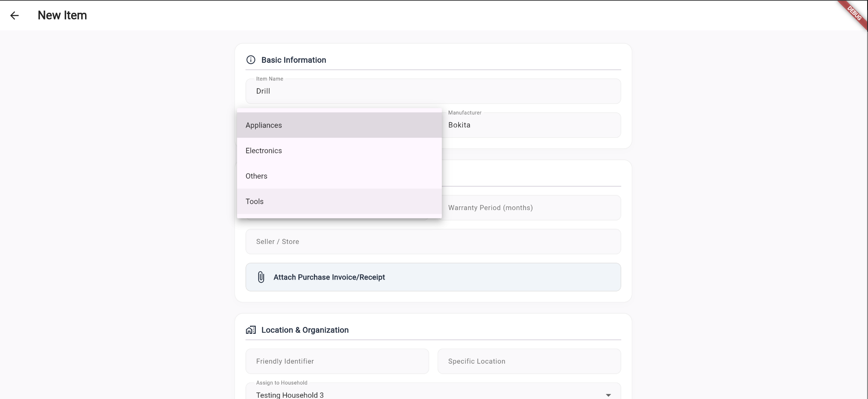Focus the Friendly Identifier field

[x=337, y=361]
